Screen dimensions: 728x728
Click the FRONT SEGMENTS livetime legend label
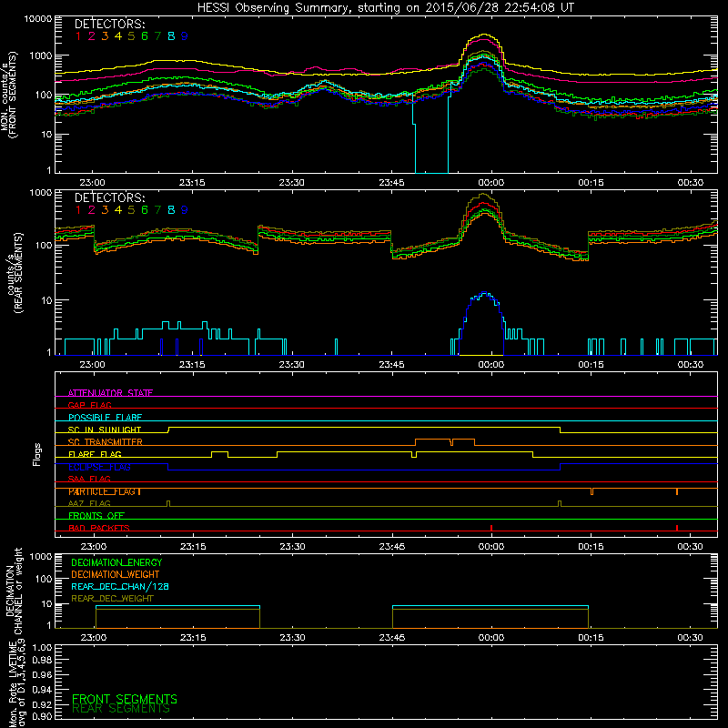click(x=125, y=699)
